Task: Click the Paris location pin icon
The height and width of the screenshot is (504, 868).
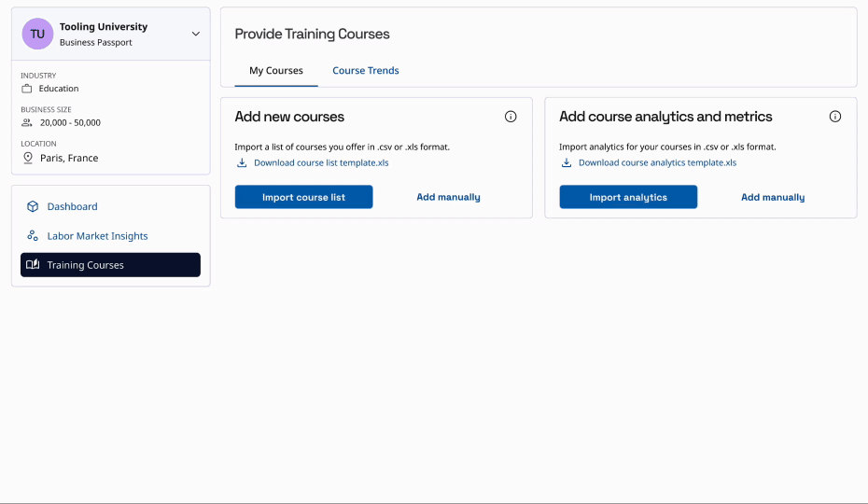Action: point(27,158)
